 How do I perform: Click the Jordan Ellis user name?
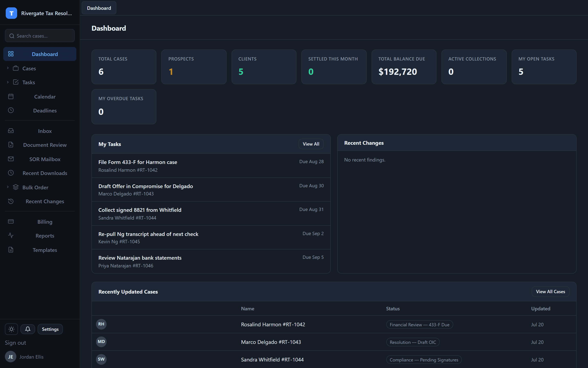pyautogui.click(x=31, y=357)
